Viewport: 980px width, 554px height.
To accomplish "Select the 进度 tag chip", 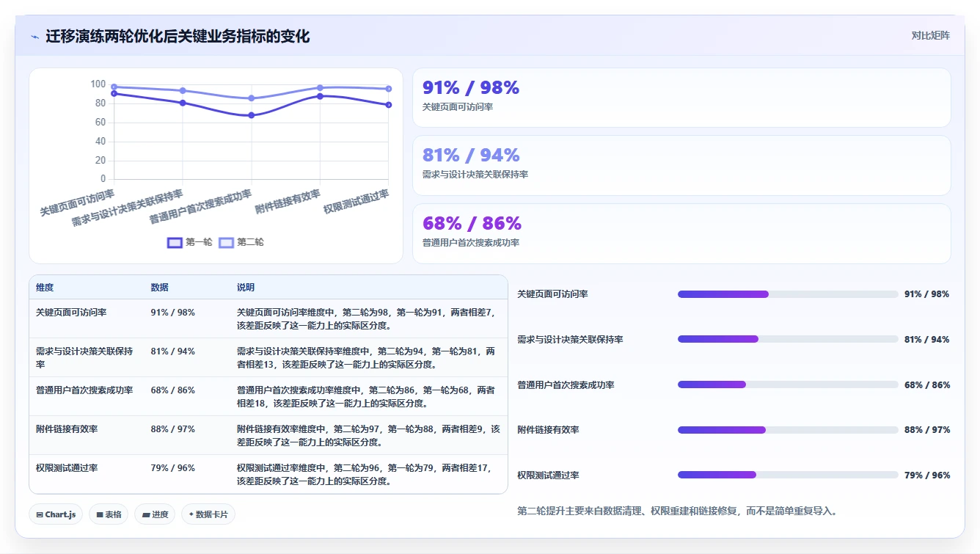I will [155, 514].
